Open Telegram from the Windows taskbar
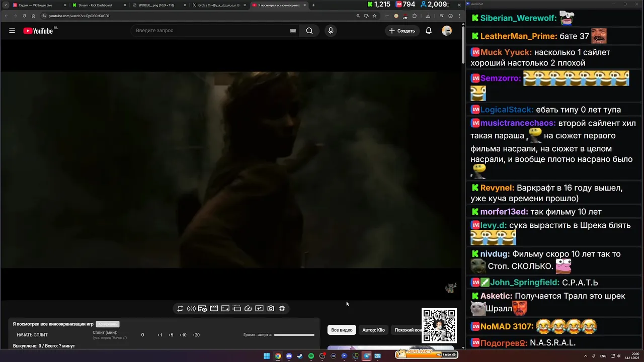 click(x=366, y=356)
